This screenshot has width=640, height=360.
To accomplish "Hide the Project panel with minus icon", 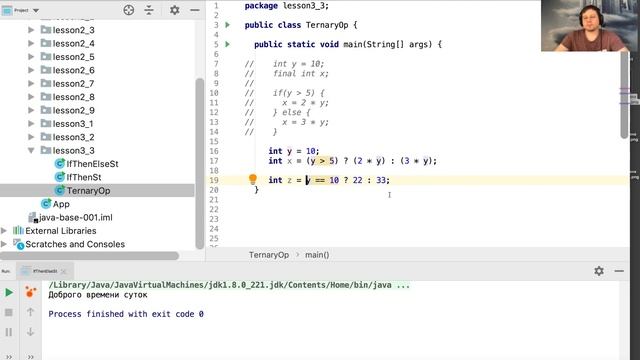I will pos(195,10).
